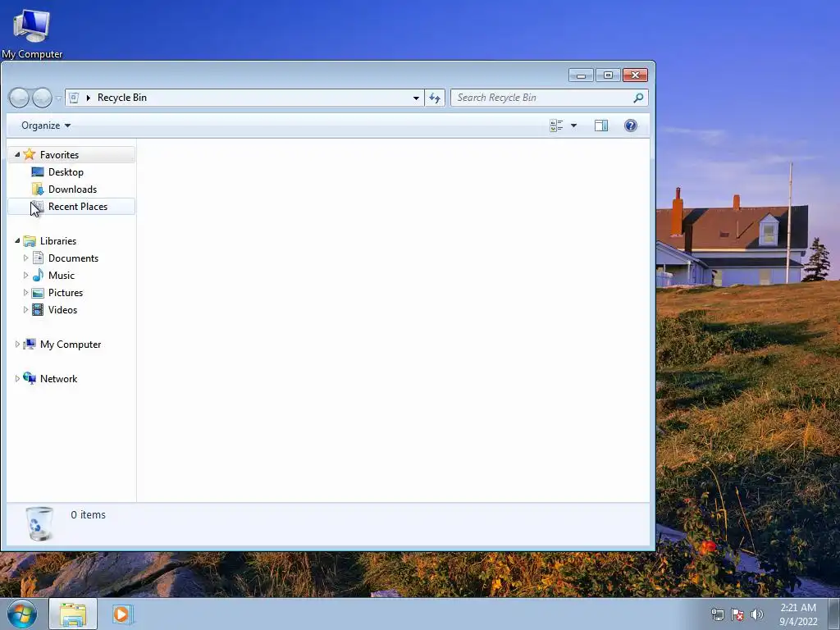
Task: Click the Recycle Bin icon in address bar
Action: pyautogui.click(x=75, y=98)
